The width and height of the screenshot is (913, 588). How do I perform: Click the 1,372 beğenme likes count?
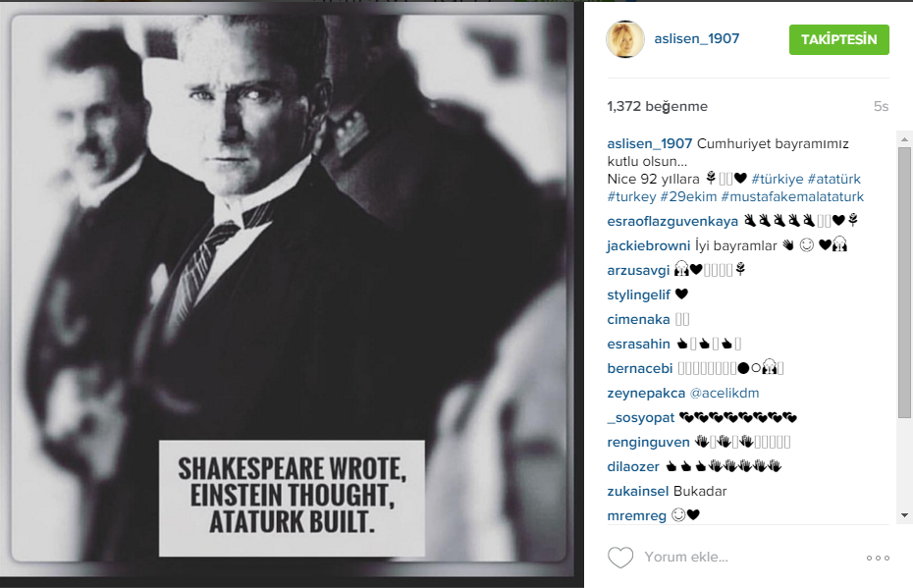[x=657, y=106]
